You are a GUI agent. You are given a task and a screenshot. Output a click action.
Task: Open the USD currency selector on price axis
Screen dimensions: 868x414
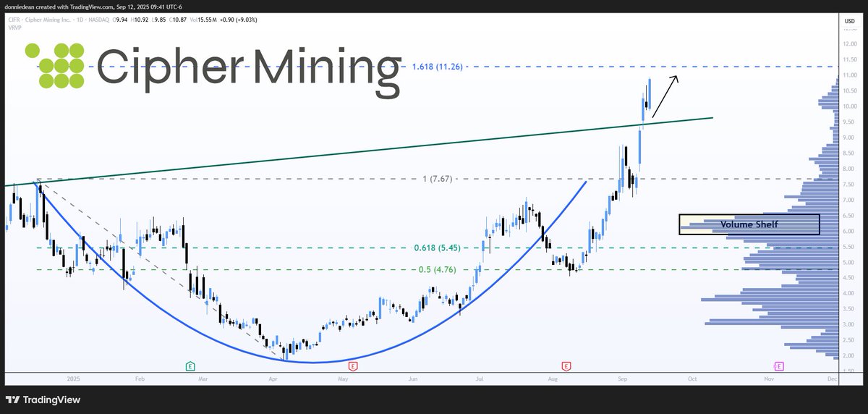point(850,22)
